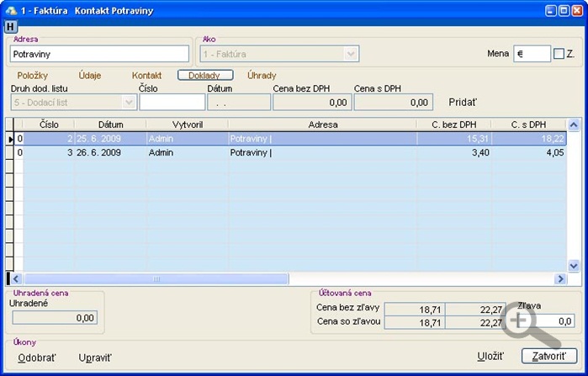The width and height of the screenshot is (588, 376).
Task: Click the Uhradené amount field
Action: click(x=55, y=318)
